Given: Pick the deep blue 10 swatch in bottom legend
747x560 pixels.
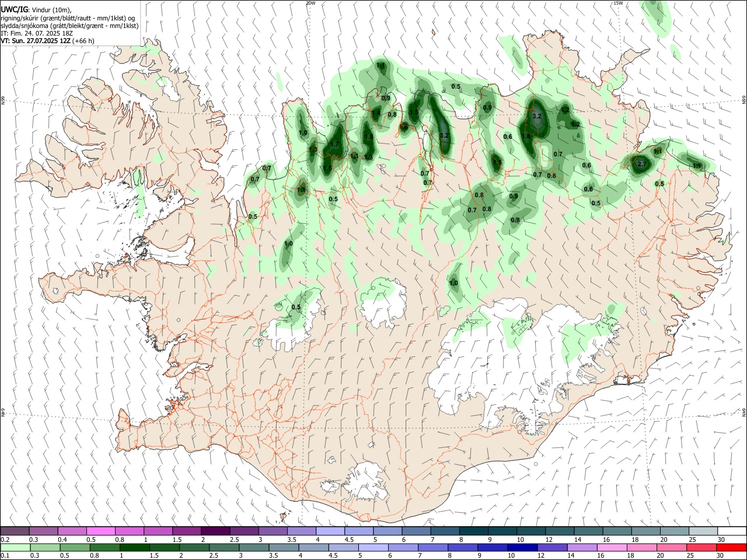Looking at the screenshot, I should coord(521,548).
